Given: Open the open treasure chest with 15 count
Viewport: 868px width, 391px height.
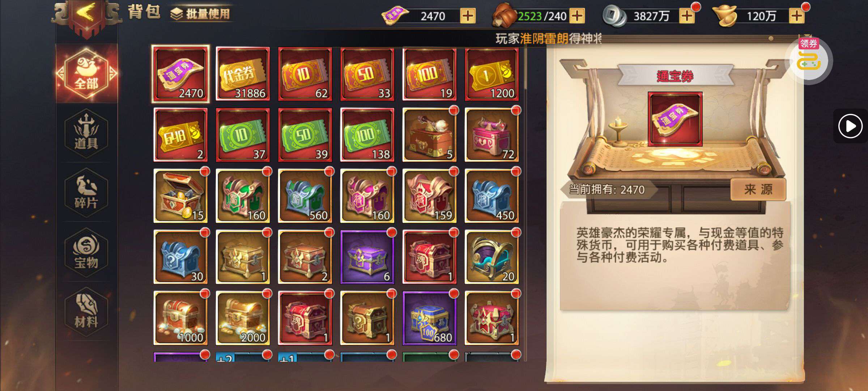Looking at the screenshot, I should point(180,196).
